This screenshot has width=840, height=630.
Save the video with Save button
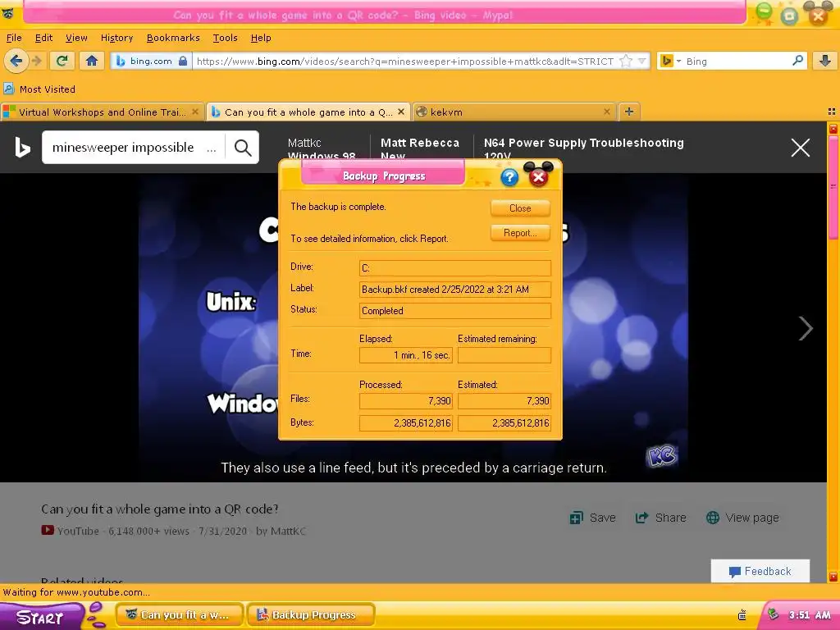coord(592,518)
